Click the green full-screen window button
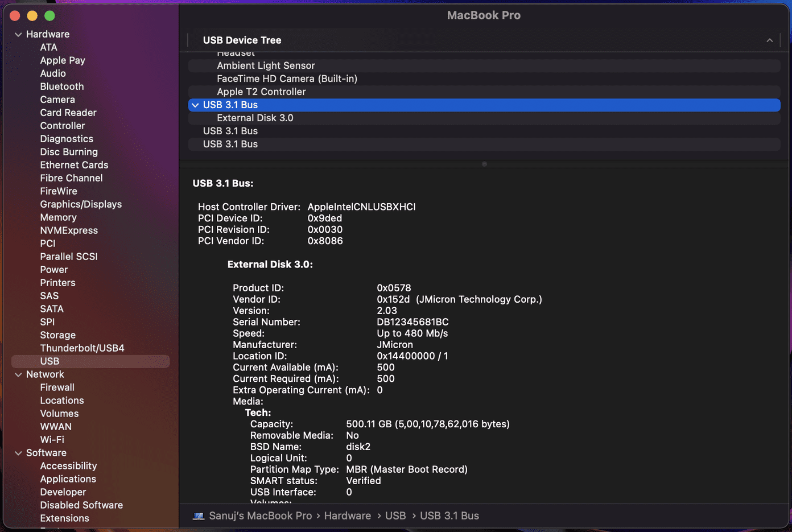Image resolution: width=792 pixels, height=532 pixels. pyautogui.click(x=50, y=16)
